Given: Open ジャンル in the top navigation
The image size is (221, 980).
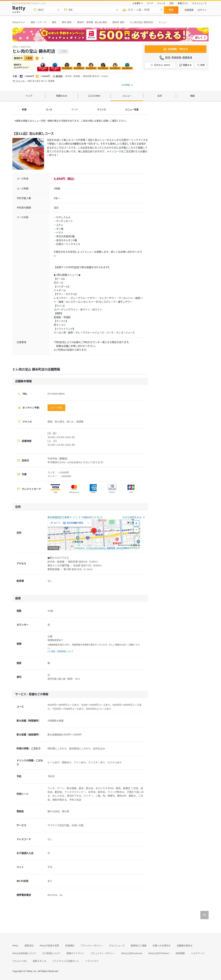Looking at the screenshot, I should click(161, 3).
